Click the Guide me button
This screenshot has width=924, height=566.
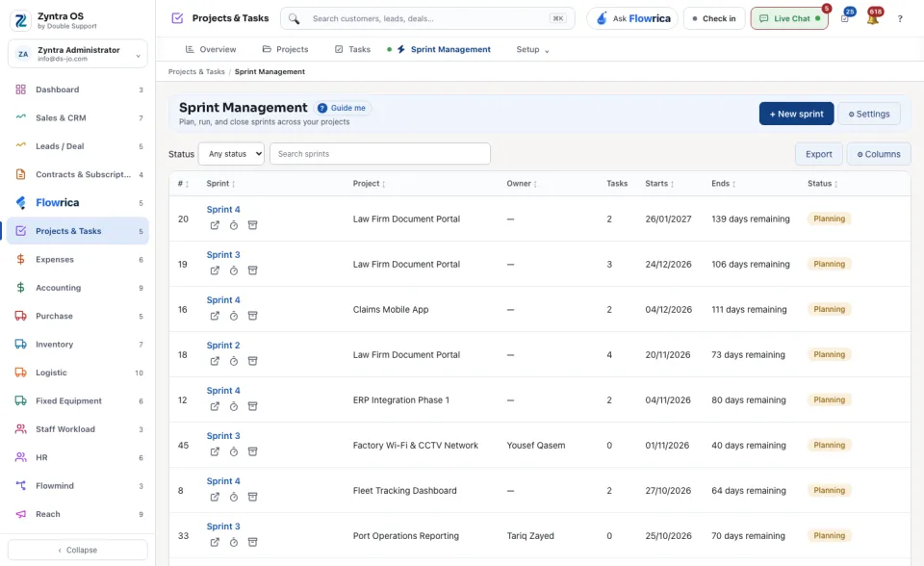click(x=342, y=108)
